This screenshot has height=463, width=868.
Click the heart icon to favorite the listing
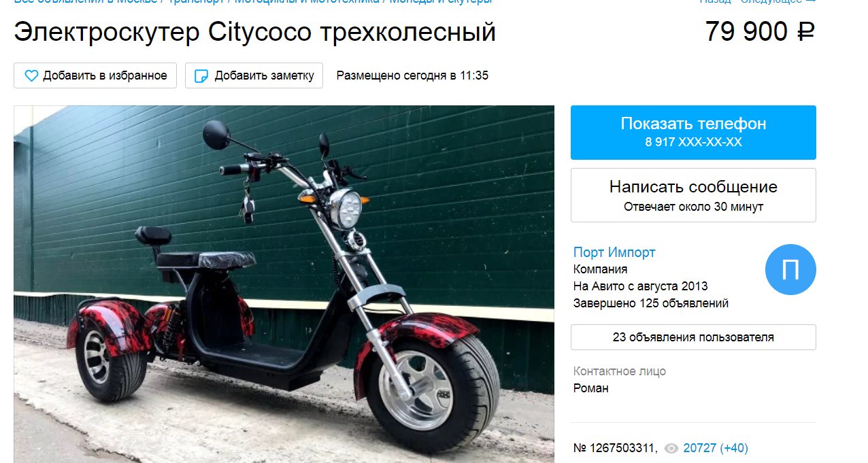[31, 75]
